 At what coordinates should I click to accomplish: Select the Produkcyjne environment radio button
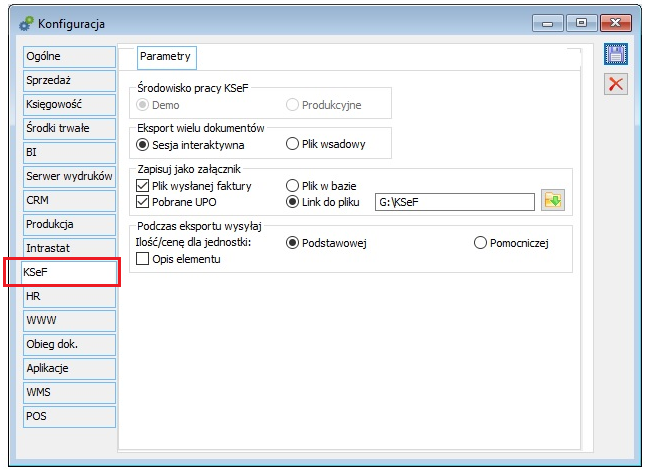click(x=292, y=104)
